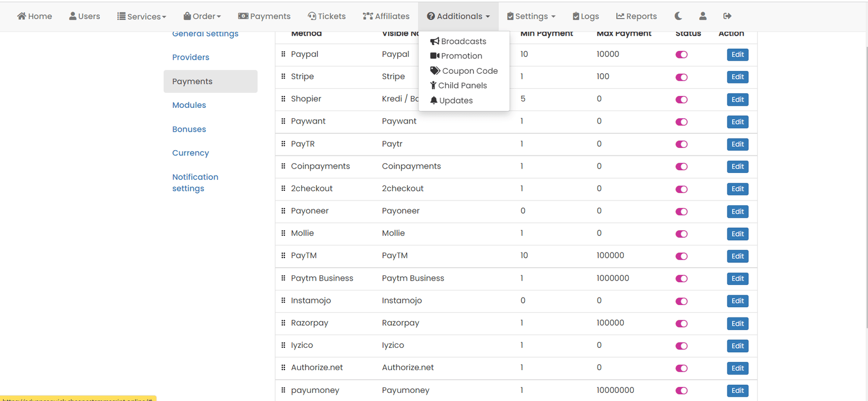The height and width of the screenshot is (401, 868).
Task: Click the dark mode moon icon
Action: pos(678,16)
